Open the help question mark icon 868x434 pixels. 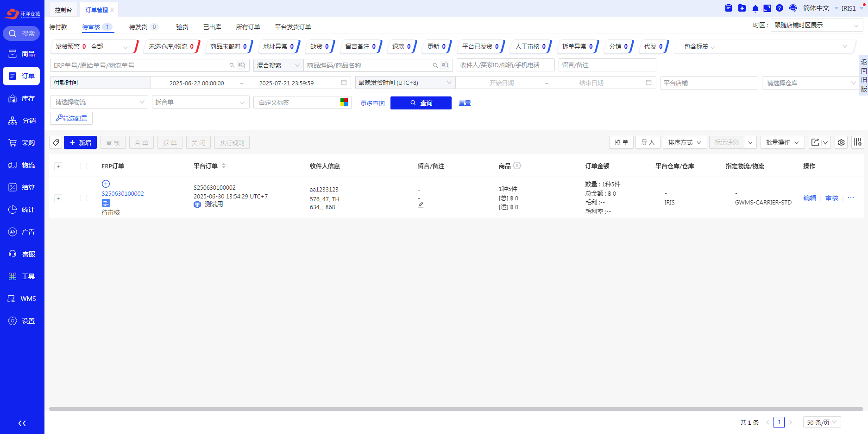[780, 8]
